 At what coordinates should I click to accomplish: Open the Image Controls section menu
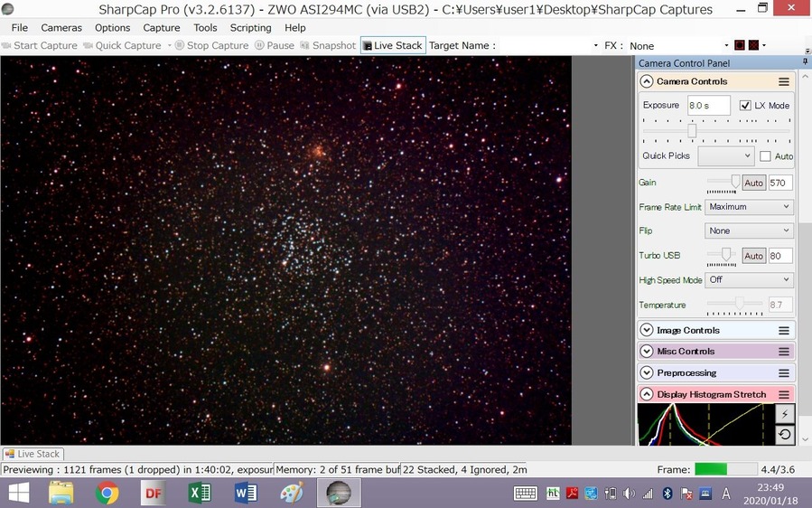(x=784, y=331)
